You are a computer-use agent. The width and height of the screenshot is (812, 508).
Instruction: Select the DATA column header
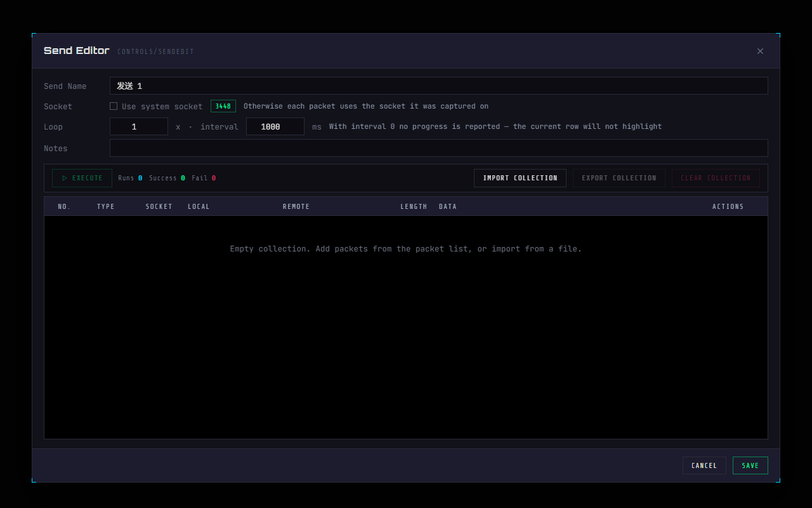tap(448, 206)
